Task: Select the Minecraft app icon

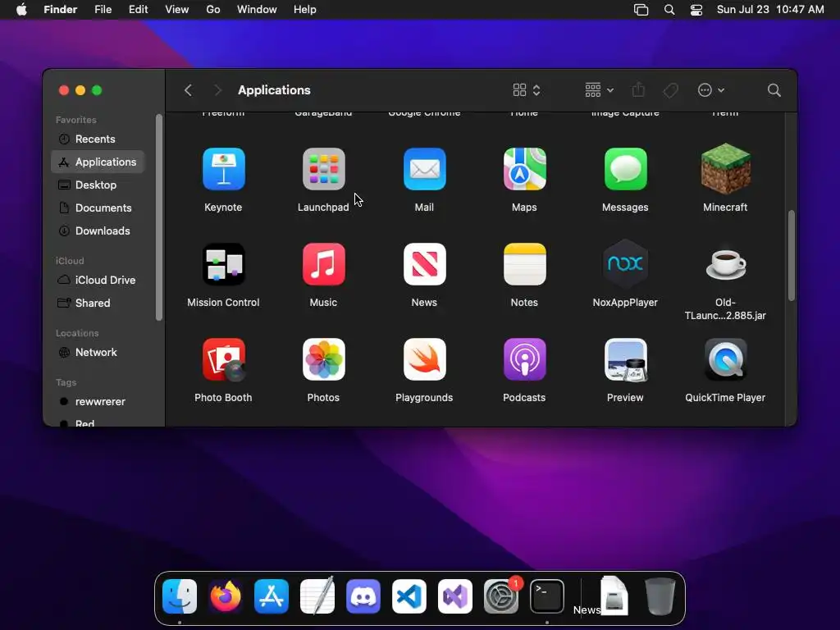Action: [725, 169]
